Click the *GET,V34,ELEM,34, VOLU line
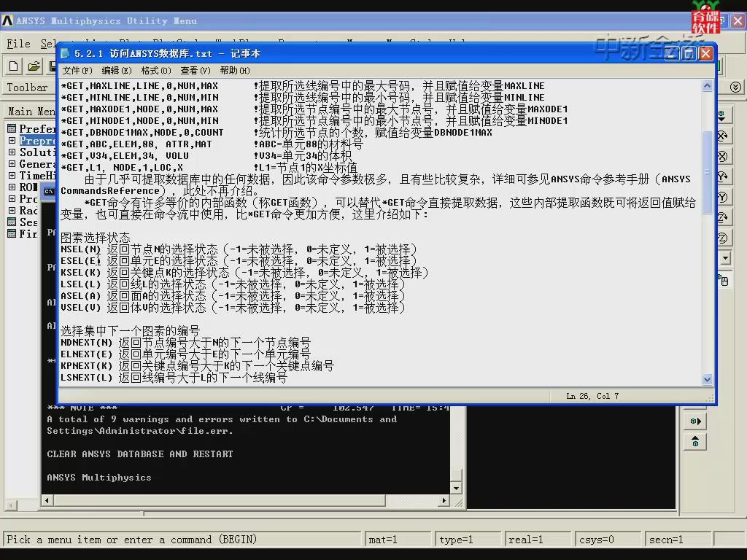This screenshot has width=747, height=560. point(206,156)
